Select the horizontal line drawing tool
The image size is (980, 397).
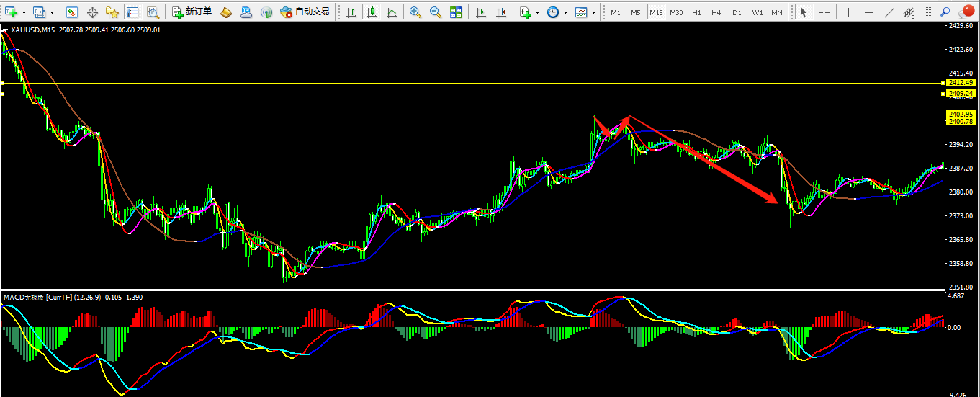point(869,12)
